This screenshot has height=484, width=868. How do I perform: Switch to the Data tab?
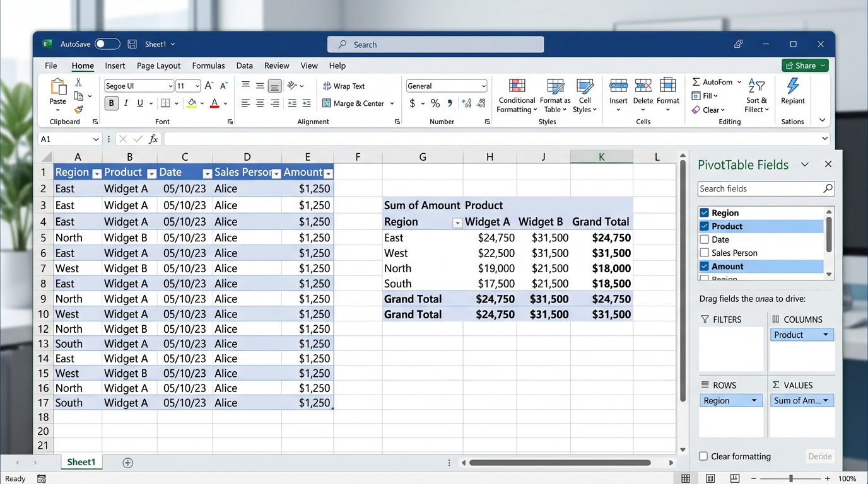(245, 66)
